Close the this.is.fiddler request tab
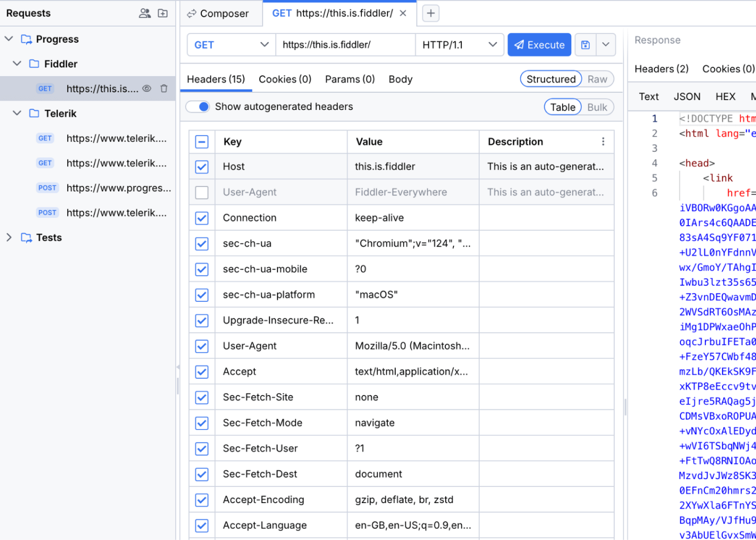Screen dimensions: 756x540 click(403, 14)
